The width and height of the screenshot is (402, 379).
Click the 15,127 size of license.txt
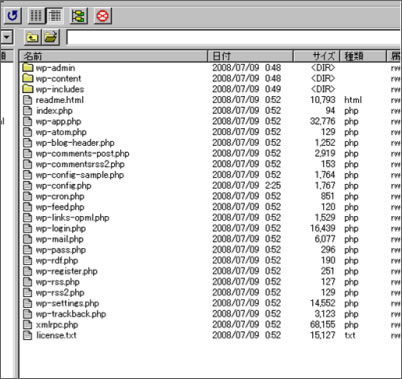(x=323, y=335)
